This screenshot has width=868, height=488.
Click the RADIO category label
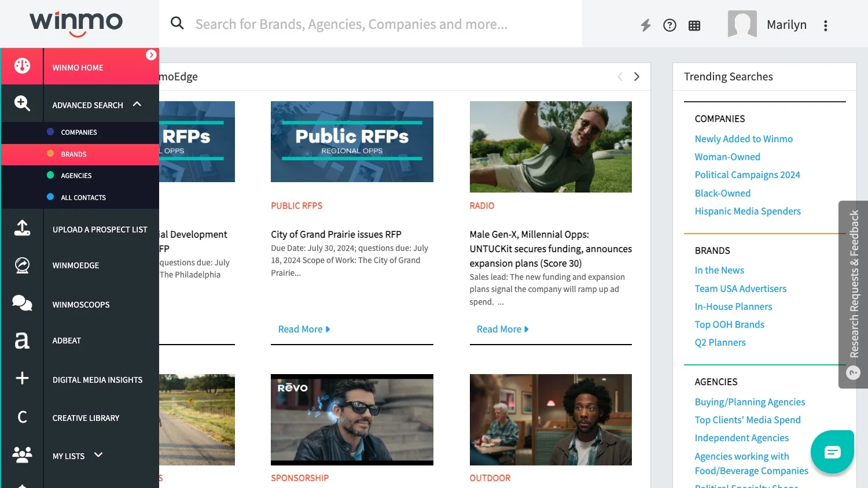coord(482,206)
